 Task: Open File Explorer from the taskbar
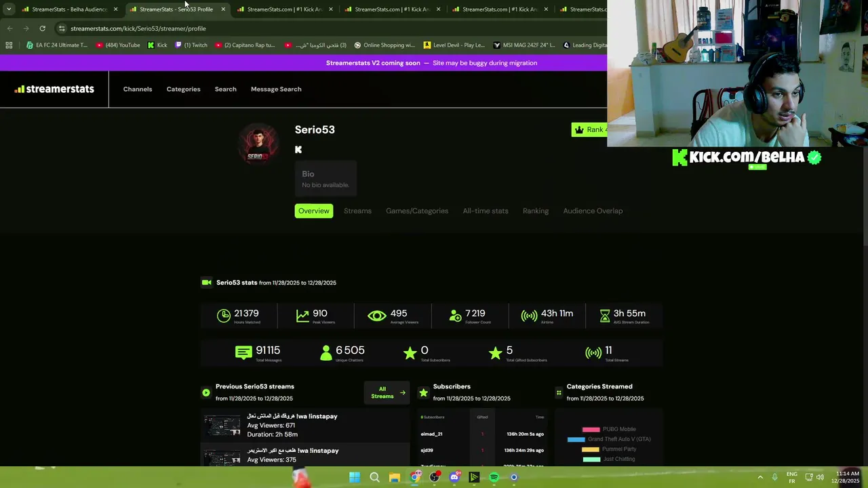coord(394,477)
